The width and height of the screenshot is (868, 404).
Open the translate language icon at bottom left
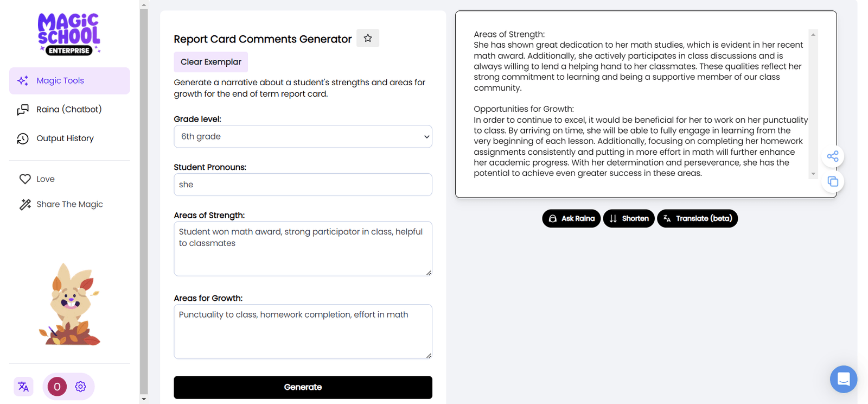[23, 386]
